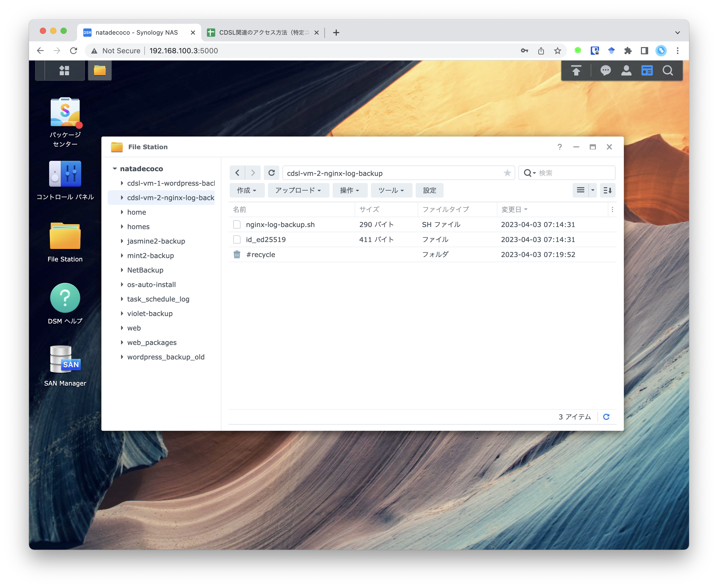Open the DSM notifications speech bubble icon
718x588 pixels.
pyautogui.click(x=605, y=70)
